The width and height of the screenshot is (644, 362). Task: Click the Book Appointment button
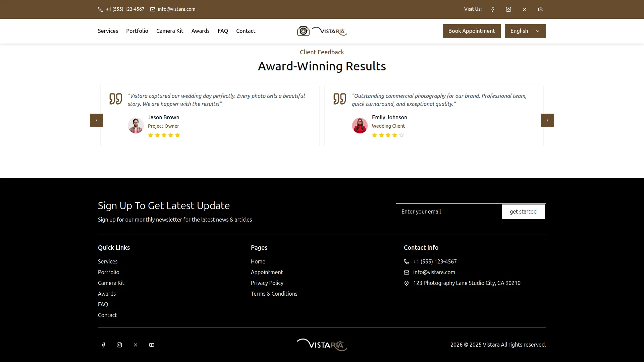[471, 31]
